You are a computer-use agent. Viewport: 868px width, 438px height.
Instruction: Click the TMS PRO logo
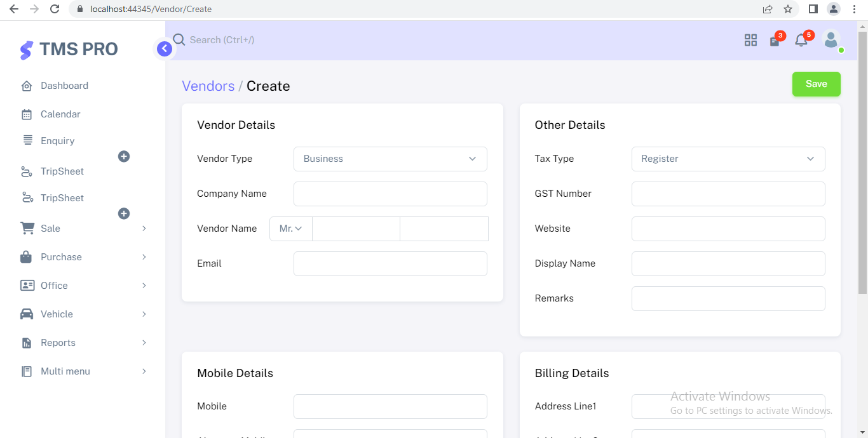69,50
